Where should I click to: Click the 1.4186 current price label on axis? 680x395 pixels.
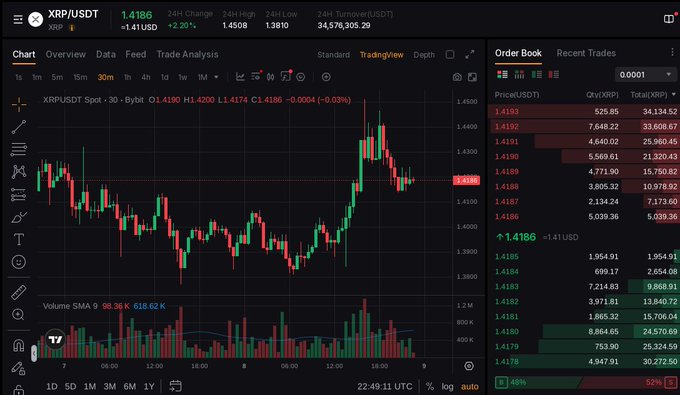coord(466,180)
